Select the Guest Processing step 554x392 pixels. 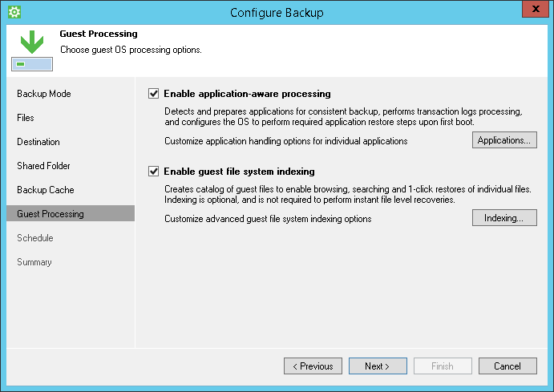click(x=51, y=214)
